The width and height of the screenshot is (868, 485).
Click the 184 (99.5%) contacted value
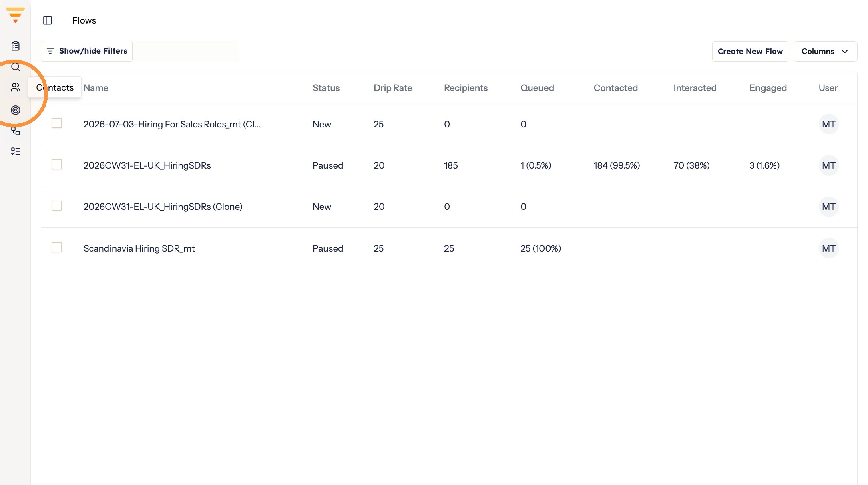(617, 165)
